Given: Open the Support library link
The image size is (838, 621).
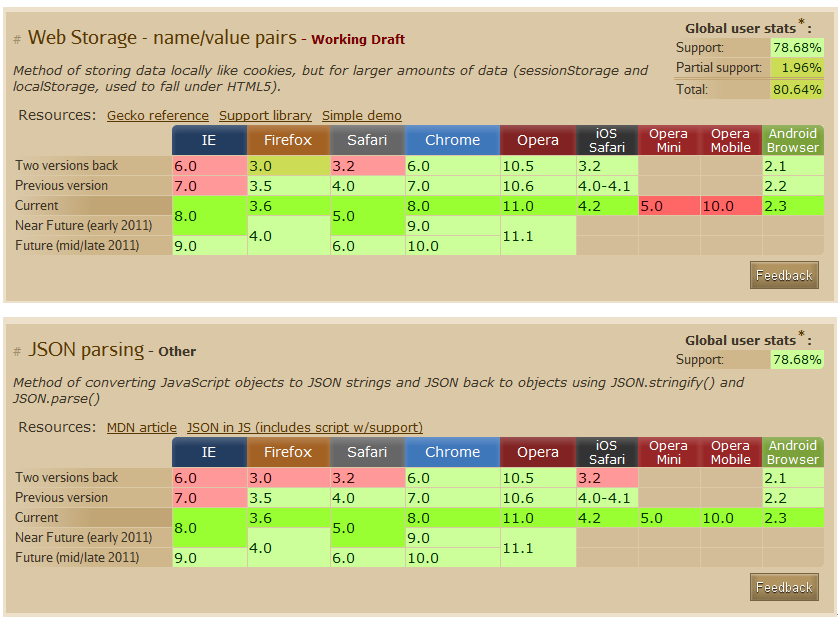Looking at the screenshot, I should [x=265, y=116].
